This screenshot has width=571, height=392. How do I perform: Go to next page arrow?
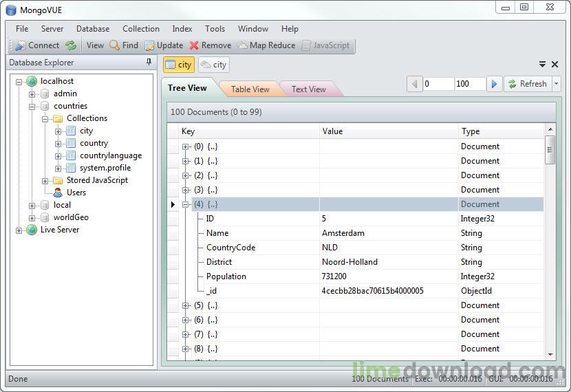pos(494,84)
